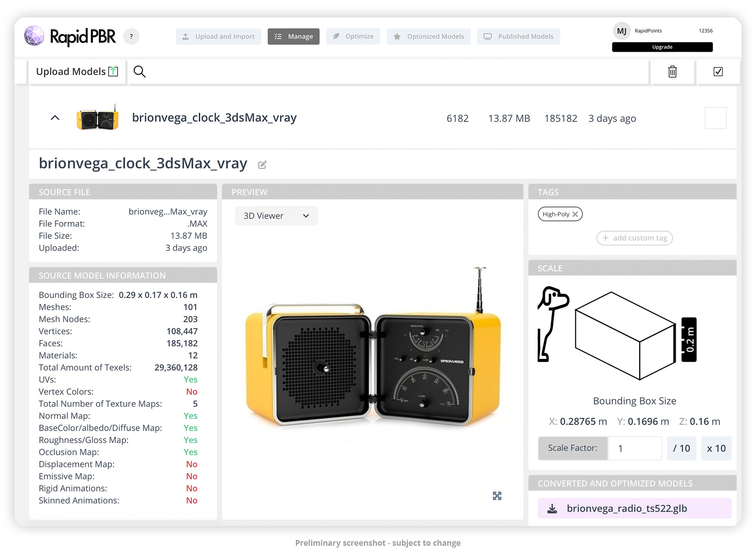The width and height of the screenshot is (756, 559).
Task: Toggle the select-all checkmark icon
Action: coord(718,71)
